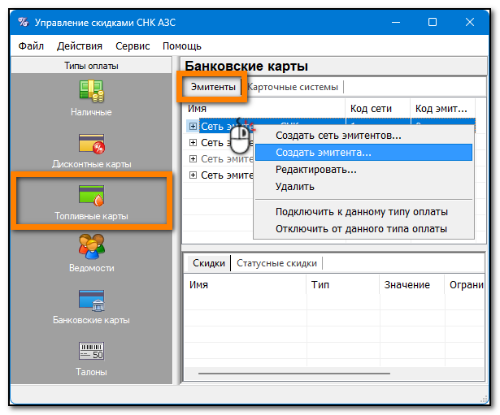Select the Ведомости people icon
The width and height of the screenshot is (500, 415).
92,247
